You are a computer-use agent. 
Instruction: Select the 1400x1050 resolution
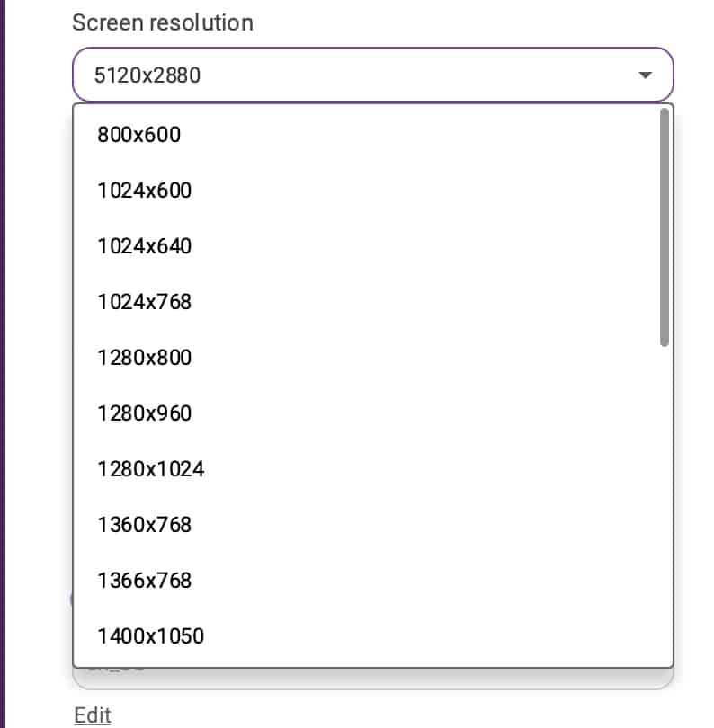tap(151, 636)
